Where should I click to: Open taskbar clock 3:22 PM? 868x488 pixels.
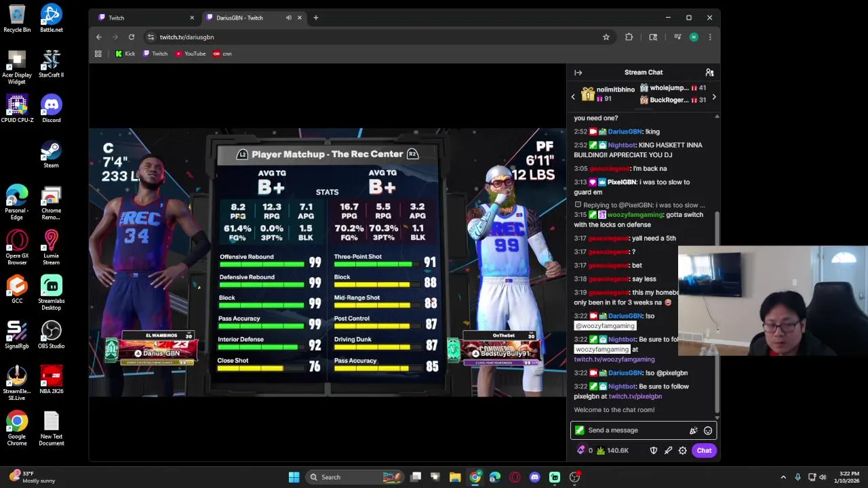pos(848,477)
